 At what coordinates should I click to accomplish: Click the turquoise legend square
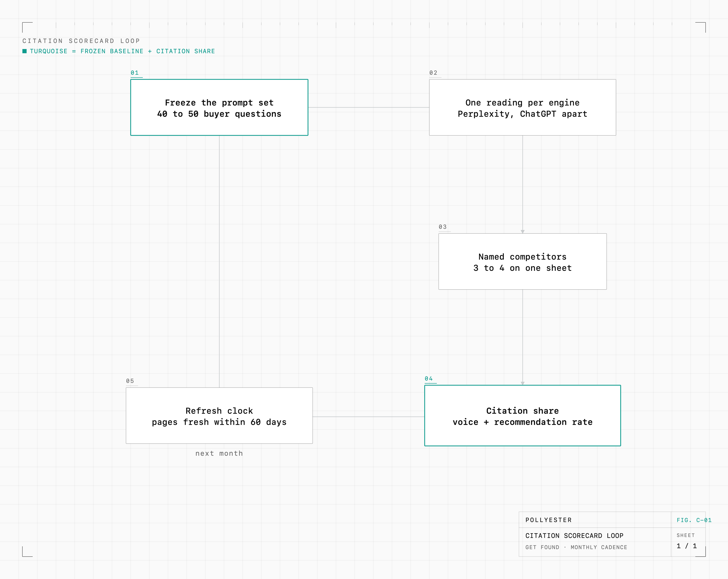[24, 51]
